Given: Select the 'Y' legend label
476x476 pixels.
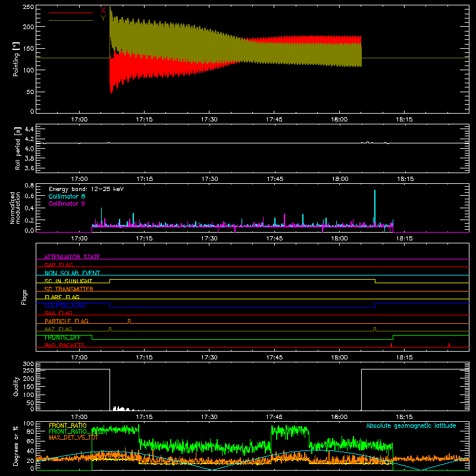Looking at the screenshot, I should pos(103,18).
